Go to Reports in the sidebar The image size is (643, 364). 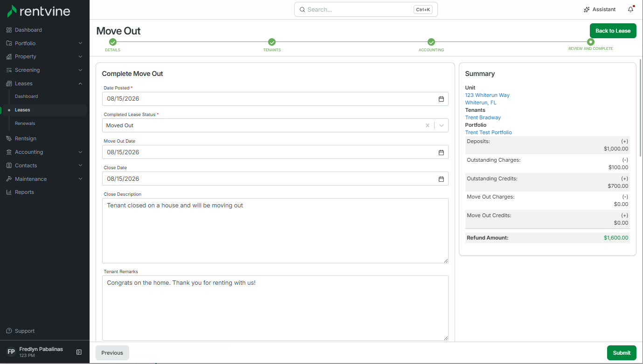24,192
